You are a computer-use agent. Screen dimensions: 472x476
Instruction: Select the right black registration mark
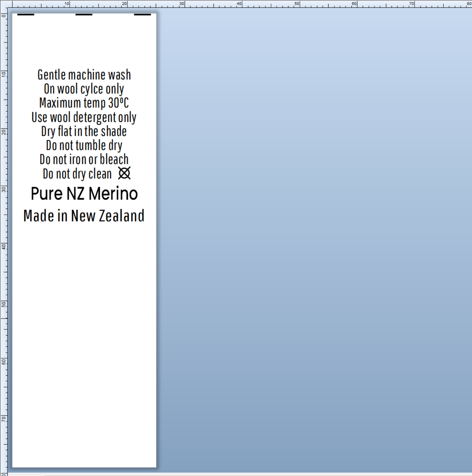(142, 14)
